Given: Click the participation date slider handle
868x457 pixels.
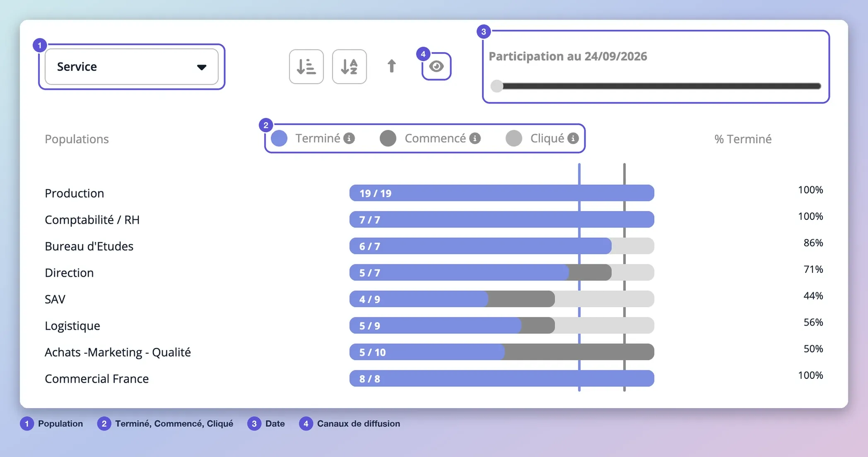Looking at the screenshot, I should [x=497, y=86].
